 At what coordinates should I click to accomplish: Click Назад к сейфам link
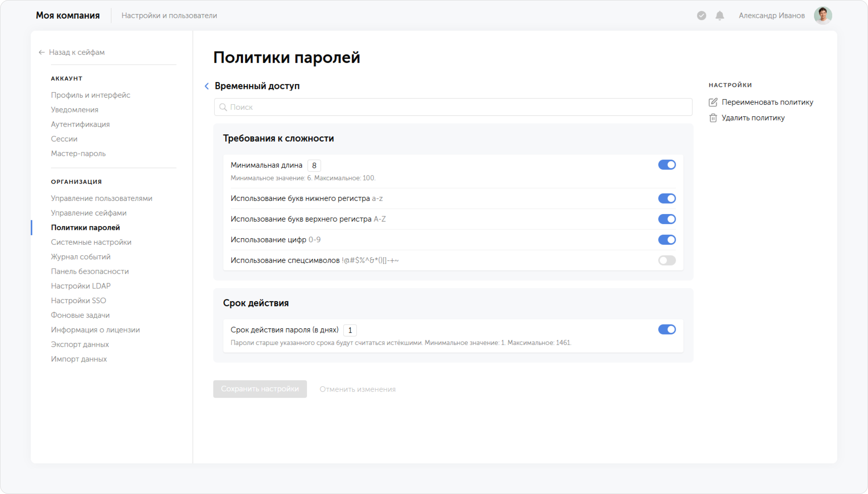click(x=77, y=52)
